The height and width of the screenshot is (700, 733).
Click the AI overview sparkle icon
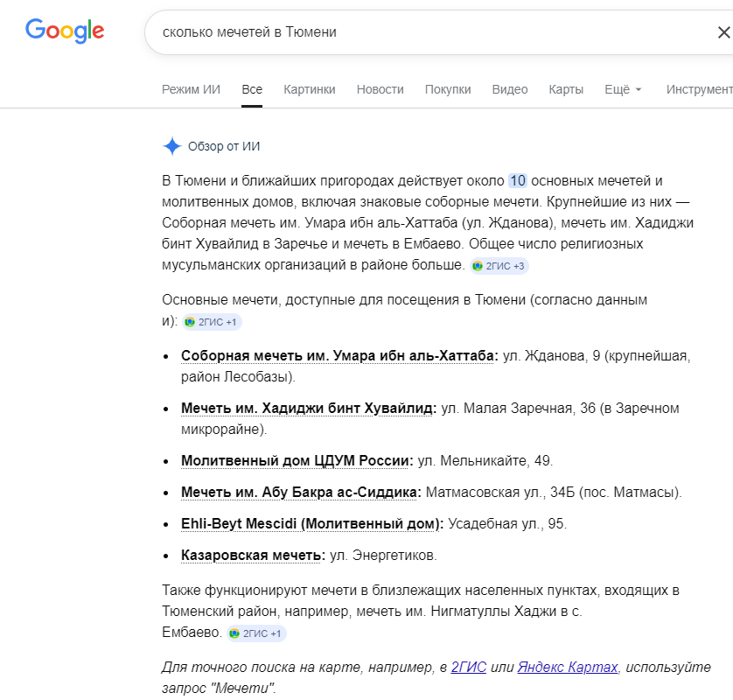tap(172, 146)
